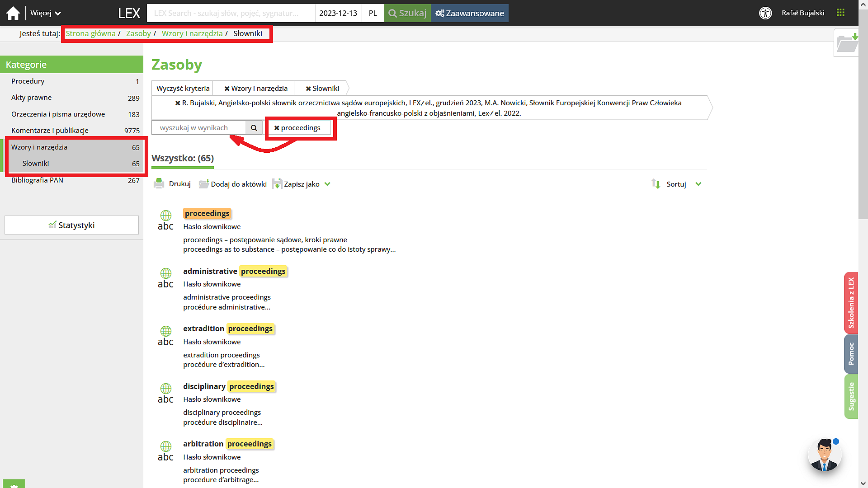The image size is (868, 488).
Task: Click the green settings button at bottom-left corner
Action: click(x=14, y=484)
